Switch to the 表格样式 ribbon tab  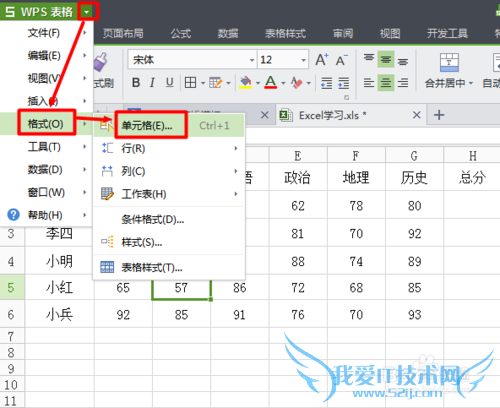285,33
